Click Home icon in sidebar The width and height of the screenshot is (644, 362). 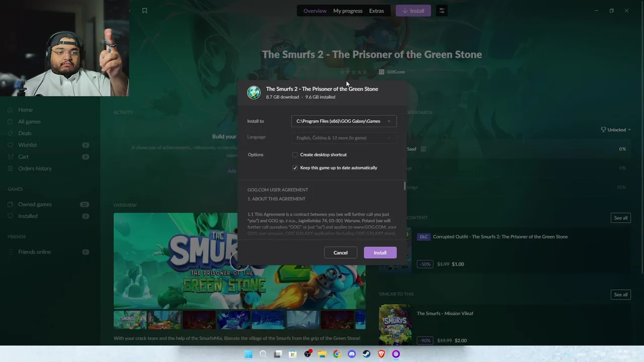click(x=11, y=110)
